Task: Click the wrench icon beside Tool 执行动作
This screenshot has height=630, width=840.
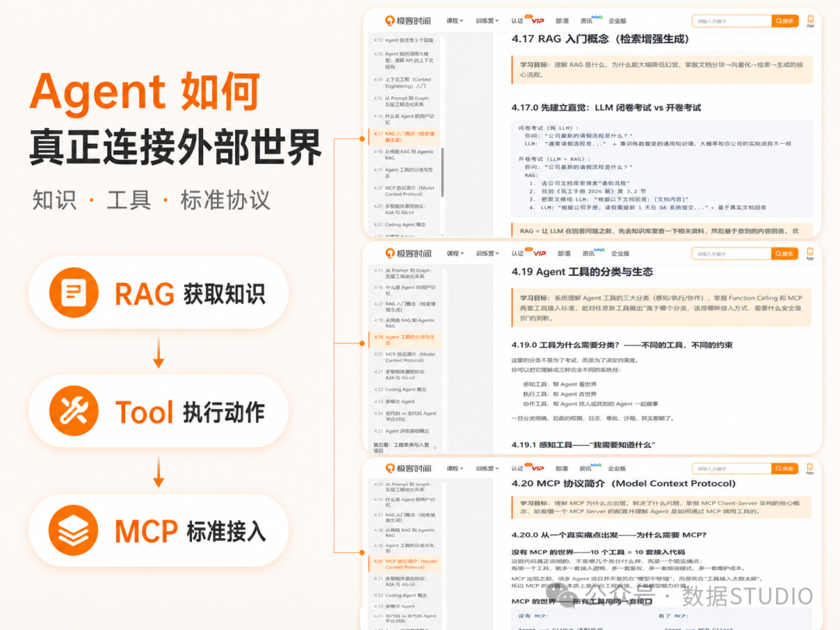Action: 73,411
